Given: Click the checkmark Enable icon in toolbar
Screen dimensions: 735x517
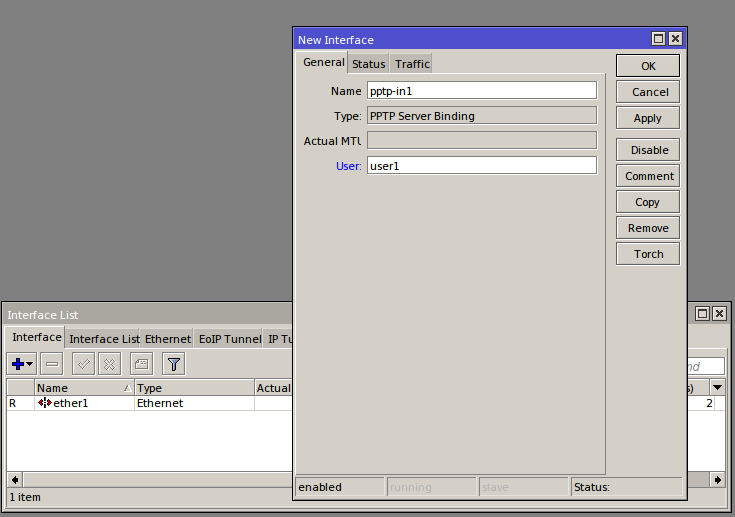Looking at the screenshot, I should (x=84, y=365).
